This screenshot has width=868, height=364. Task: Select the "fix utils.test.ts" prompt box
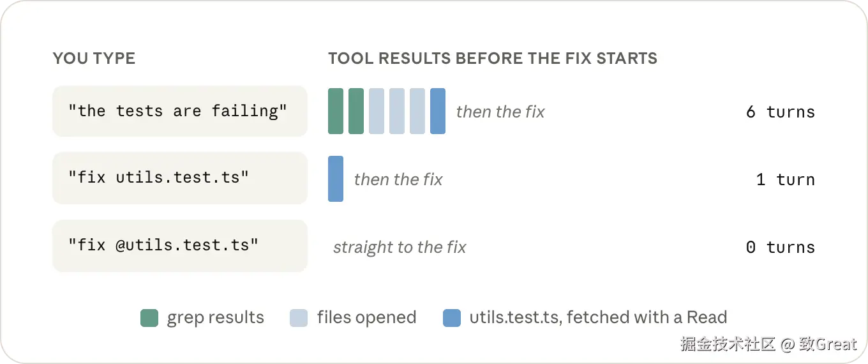[x=180, y=178]
